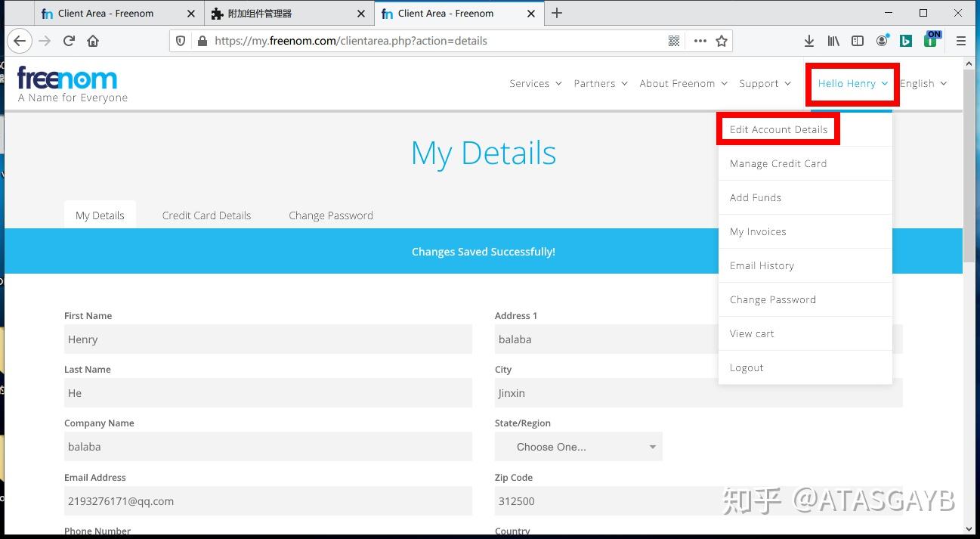Click the Address 1 field containing balaba
Image resolution: width=980 pixels, height=539 pixels.
pos(699,339)
